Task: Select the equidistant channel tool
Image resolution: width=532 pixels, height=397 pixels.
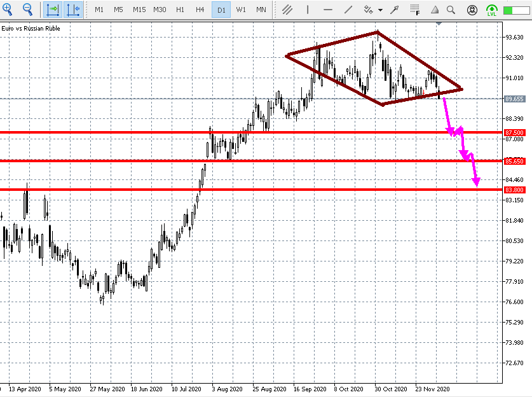Action: [287, 10]
